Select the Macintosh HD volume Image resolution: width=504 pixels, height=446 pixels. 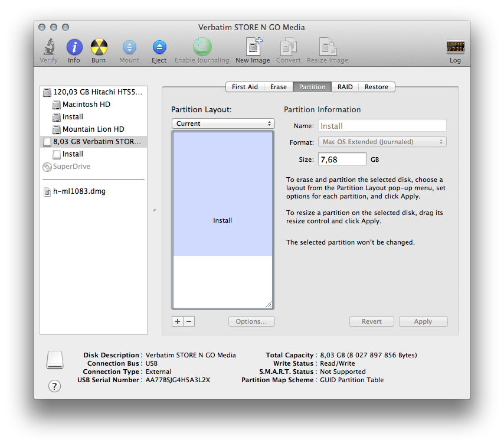(93, 104)
